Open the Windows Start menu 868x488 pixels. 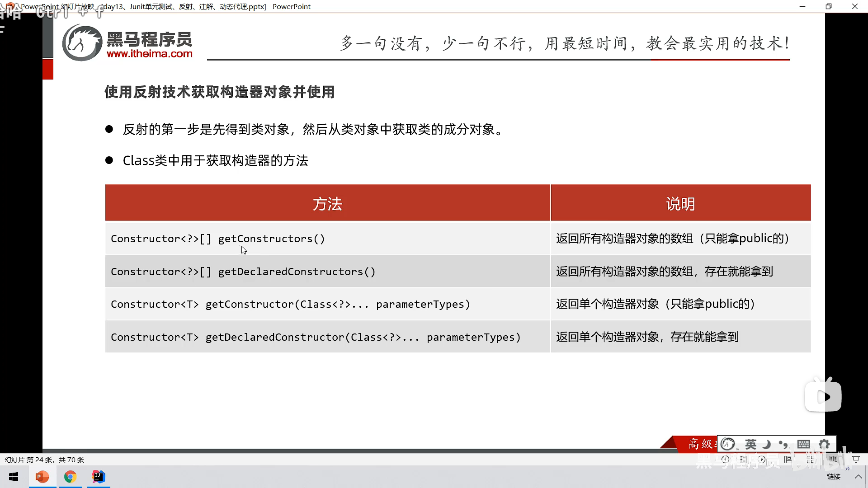point(14,477)
